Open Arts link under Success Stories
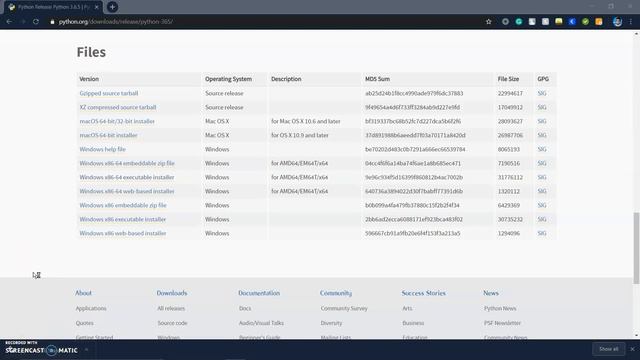Viewport: 640px width, 360px height. tap(407, 309)
